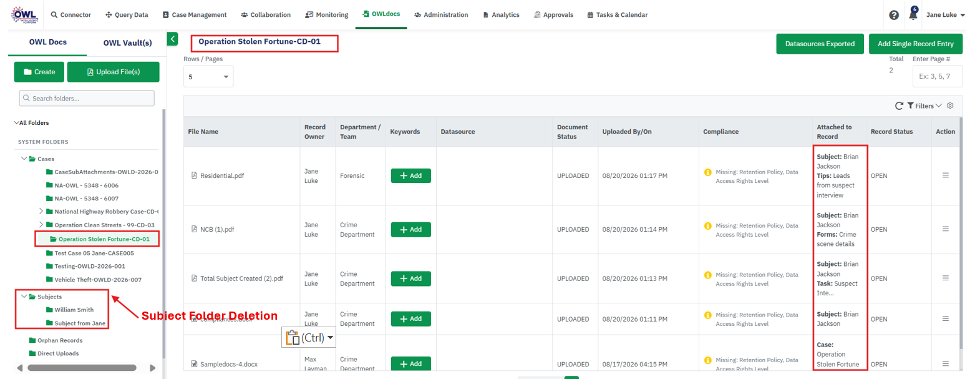Click Upload File(s) button
The image size is (980, 379).
click(x=114, y=72)
